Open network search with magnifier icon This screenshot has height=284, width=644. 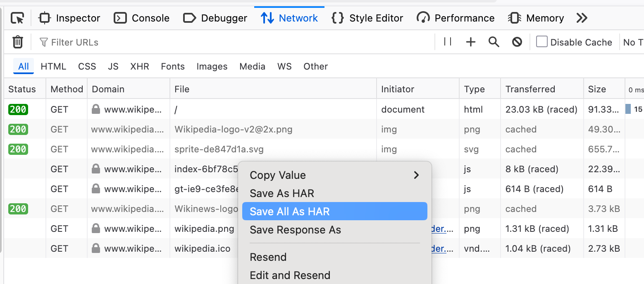[494, 42]
